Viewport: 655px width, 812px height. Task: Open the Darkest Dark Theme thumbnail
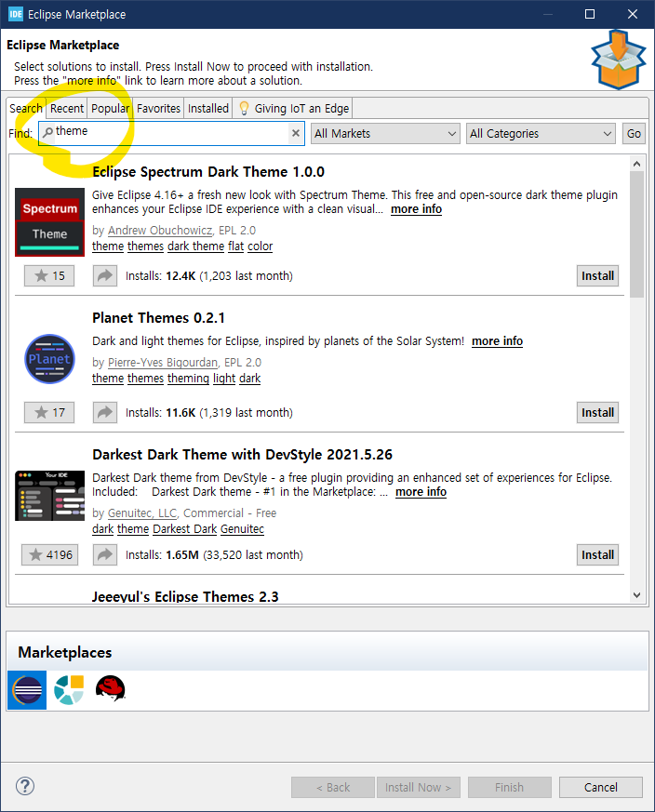(49, 496)
